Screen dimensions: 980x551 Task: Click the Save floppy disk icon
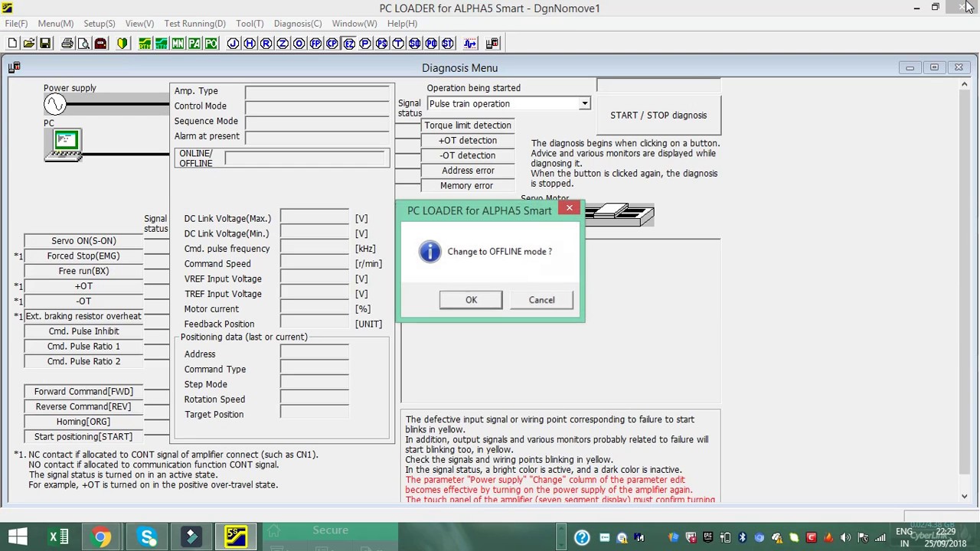tap(45, 44)
